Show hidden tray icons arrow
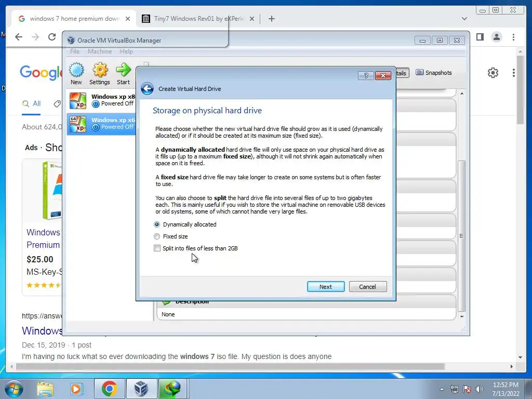The width and height of the screenshot is (532, 399). [442, 389]
